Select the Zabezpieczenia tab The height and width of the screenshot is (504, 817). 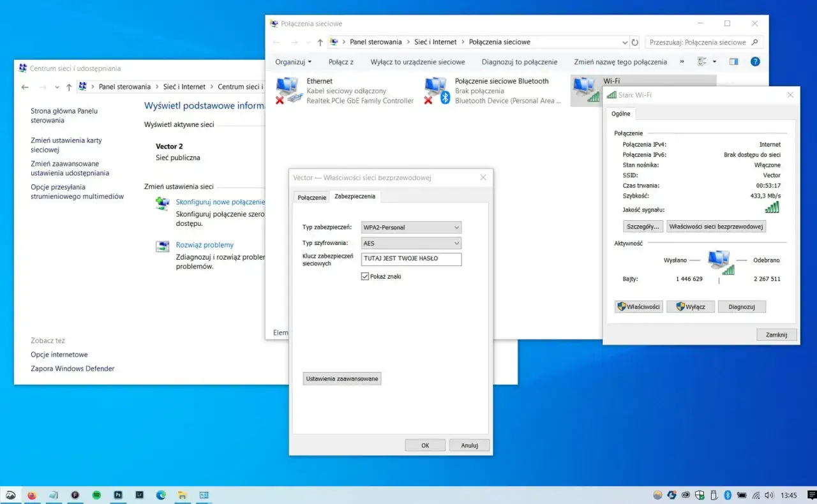point(355,196)
